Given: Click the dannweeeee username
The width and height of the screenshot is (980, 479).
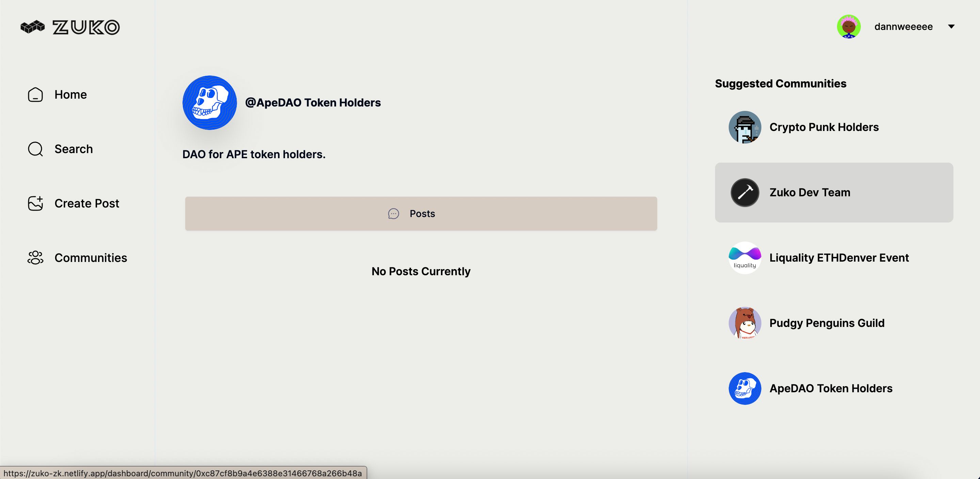Looking at the screenshot, I should (903, 27).
